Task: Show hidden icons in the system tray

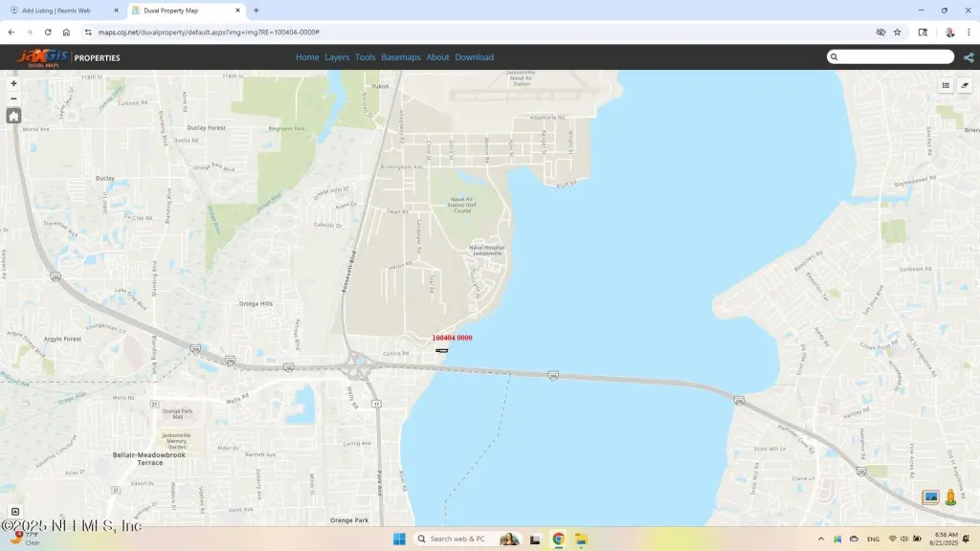Action: (820, 540)
